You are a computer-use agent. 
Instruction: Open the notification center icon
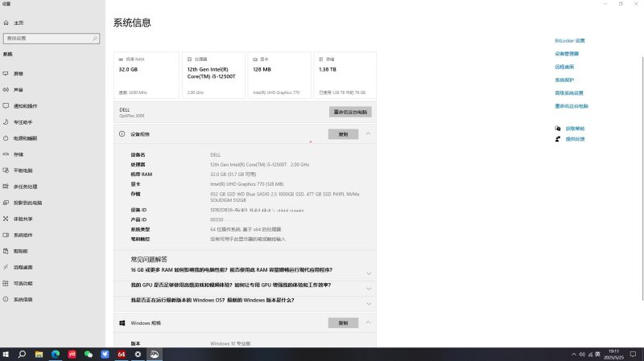click(x=633, y=354)
